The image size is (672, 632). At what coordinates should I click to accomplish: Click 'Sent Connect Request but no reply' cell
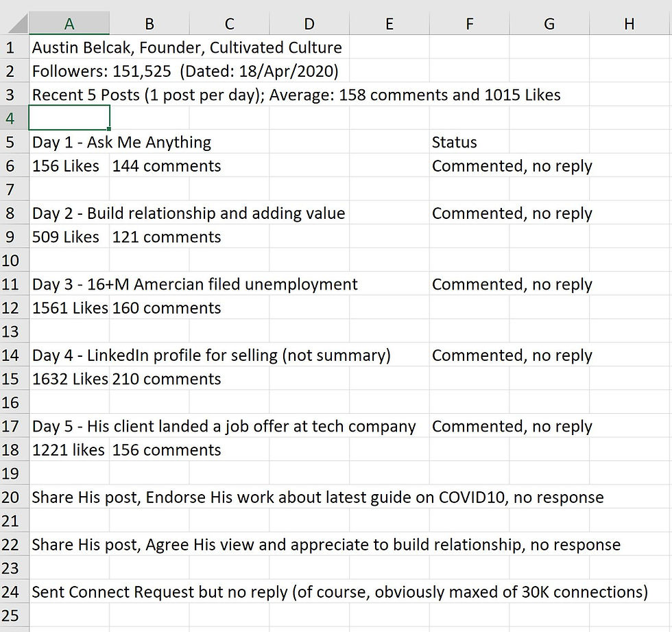click(339, 592)
